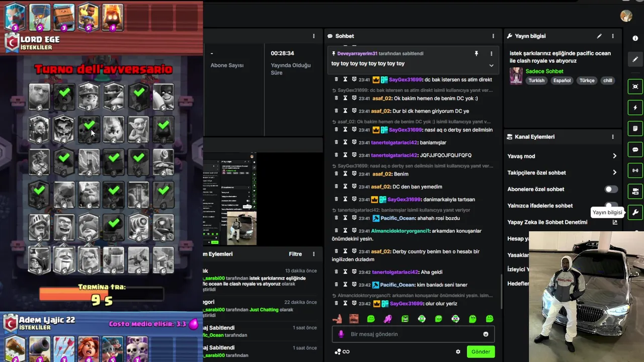The height and width of the screenshot is (362, 644).
Task: Open Sadece Sohbet category link
Action: (544, 71)
